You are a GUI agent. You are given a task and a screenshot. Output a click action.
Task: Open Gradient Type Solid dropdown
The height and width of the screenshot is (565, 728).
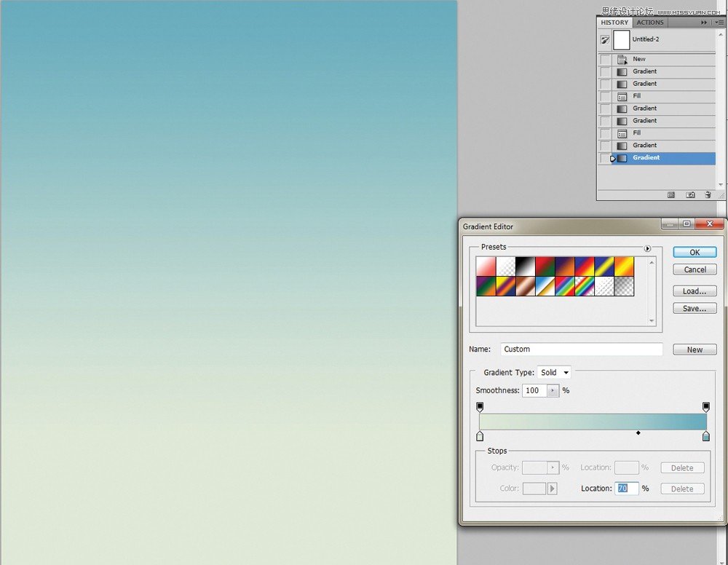[554, 372]
